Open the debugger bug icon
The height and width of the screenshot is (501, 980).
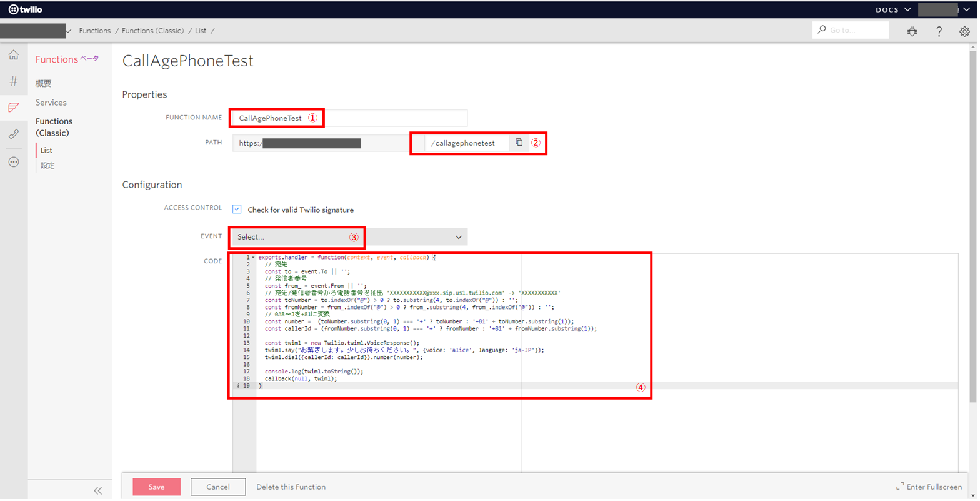tap(912, 31)
